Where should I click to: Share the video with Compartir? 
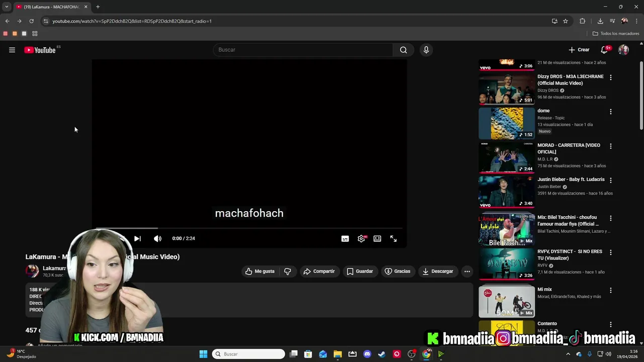coord(319,271)
